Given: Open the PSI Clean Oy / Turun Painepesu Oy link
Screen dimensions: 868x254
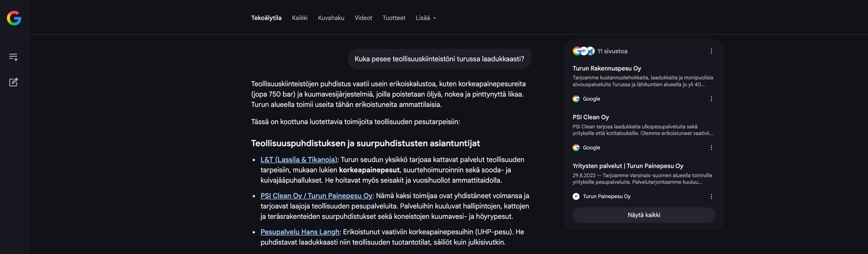Looking at the screenshot, I should [316, 196].
